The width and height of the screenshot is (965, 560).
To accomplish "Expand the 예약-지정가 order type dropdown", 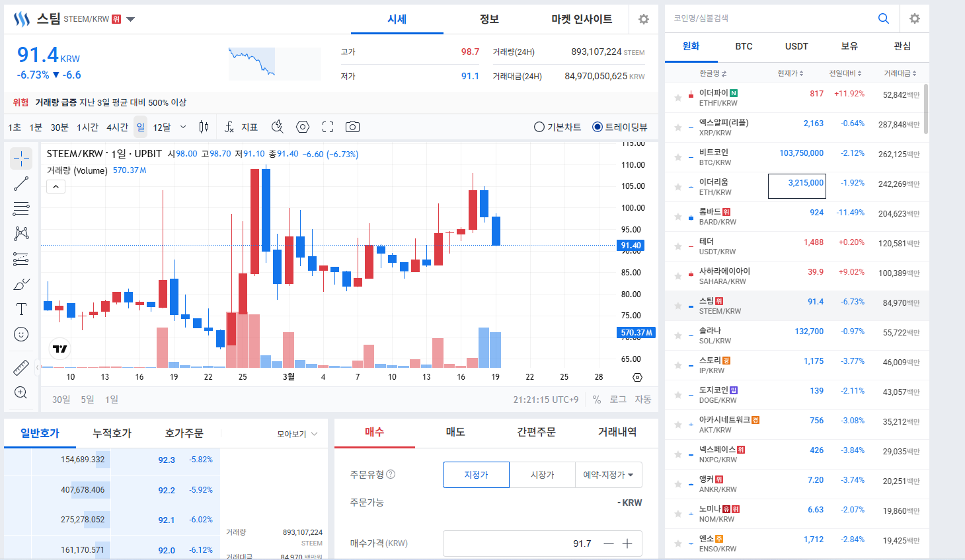I will 608,475.
